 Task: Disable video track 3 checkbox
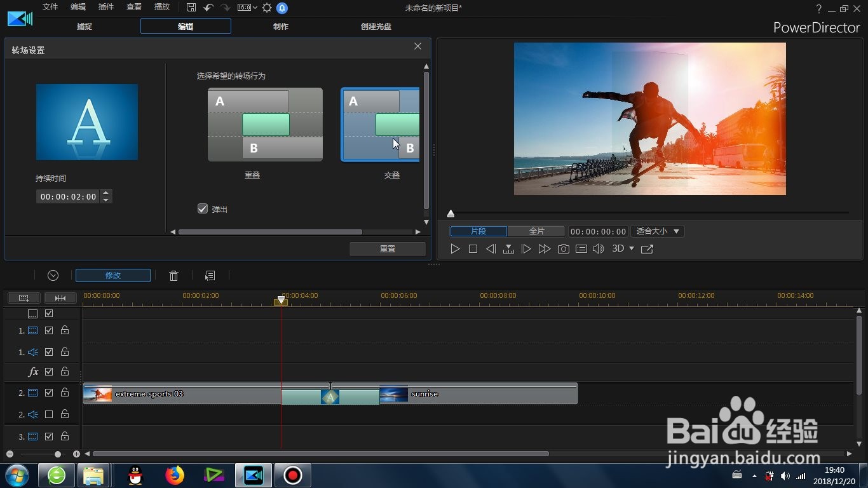[x=49, y=437]
